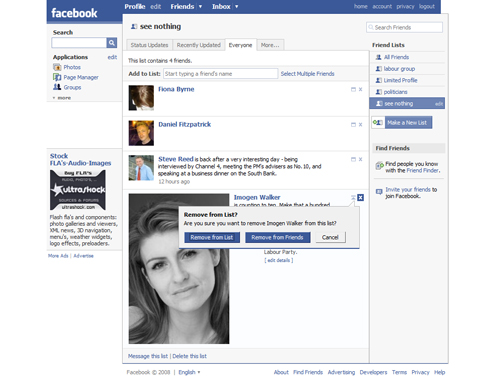Click the Friend Finder icon
This screenshot has height=379, width=500.
[379, 165]
